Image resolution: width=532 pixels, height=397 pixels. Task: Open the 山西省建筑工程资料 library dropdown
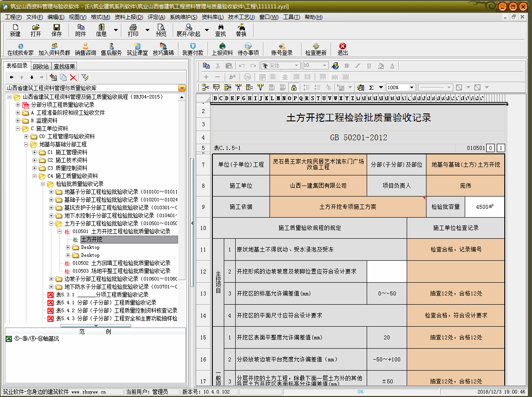pos(182,88)
